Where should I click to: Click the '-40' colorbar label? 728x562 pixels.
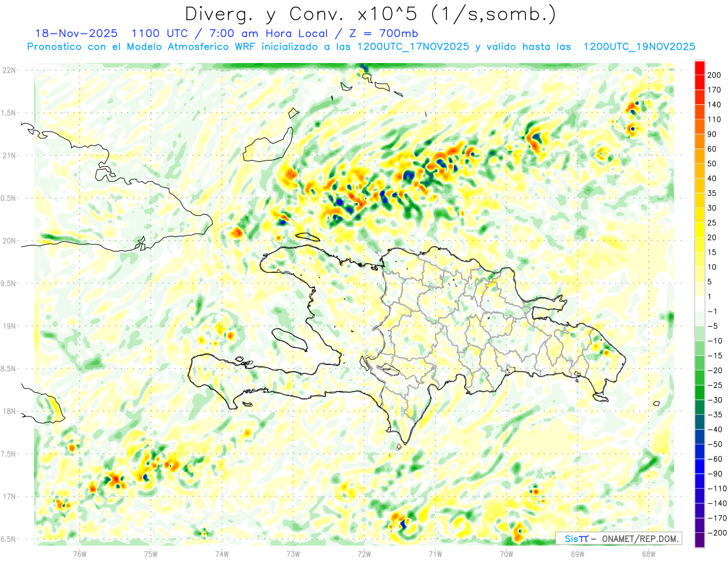(x=715, y=430)
